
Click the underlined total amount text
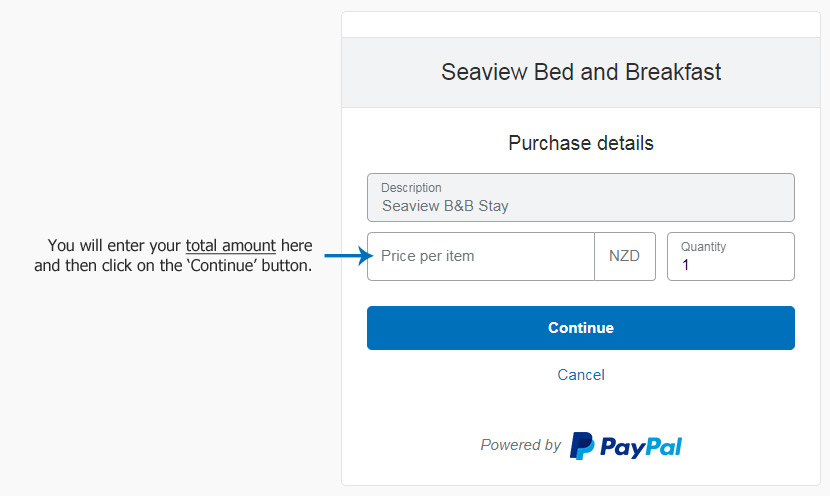coord(231,246)
